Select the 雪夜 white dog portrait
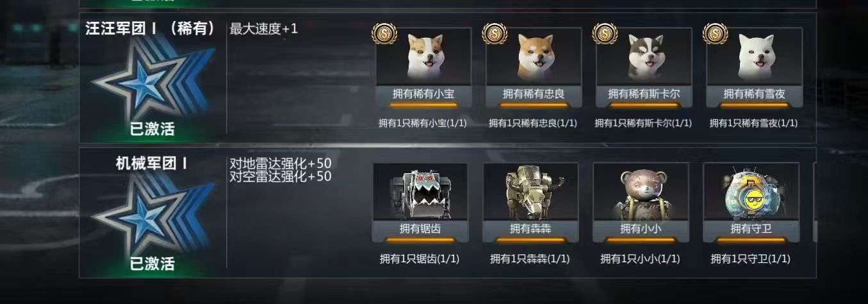This screenshot has height=304, width=868. coord(755,58)
